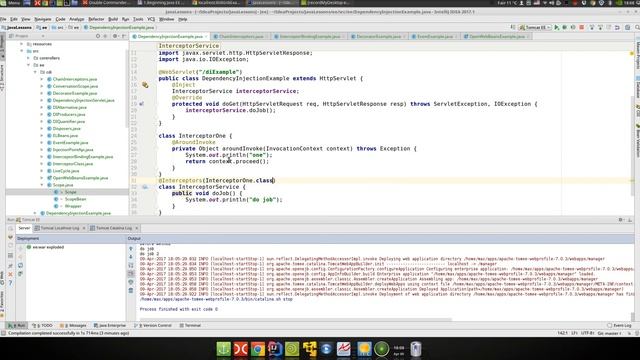Toggle scroll-to-end in the Output toolbar
640x360 pixels.
pyautogui.click(x=131, y=273)
